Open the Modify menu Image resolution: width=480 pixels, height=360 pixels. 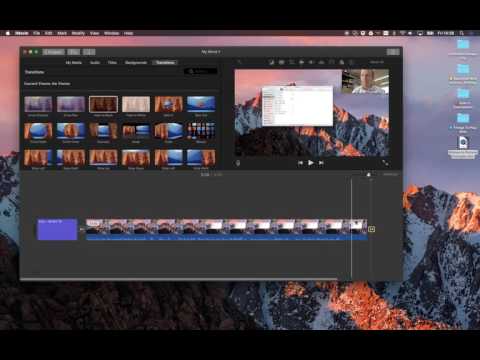[x=78, y=33]
